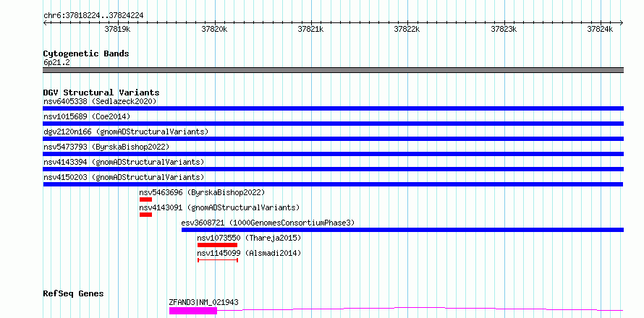
Task: Click the 37820k ruler tick label
Action: click(214, 29)
